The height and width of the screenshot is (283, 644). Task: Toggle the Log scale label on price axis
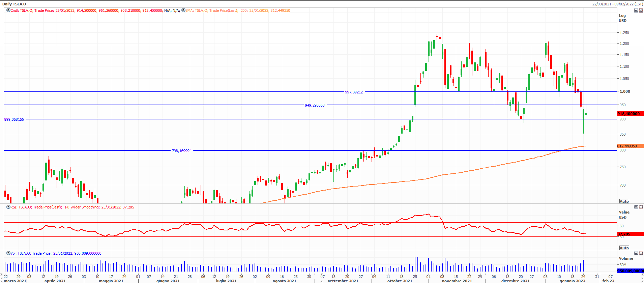(x=622, y=16)
